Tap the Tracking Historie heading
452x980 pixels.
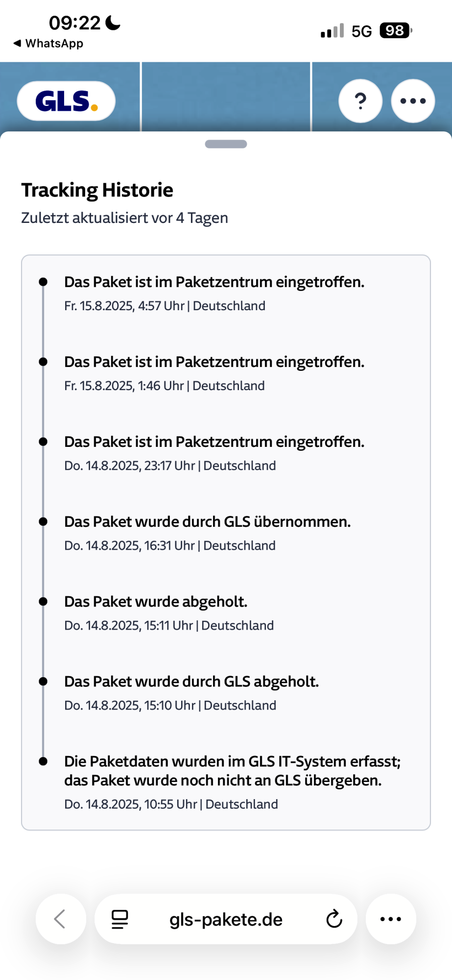(x=97, y=190)
